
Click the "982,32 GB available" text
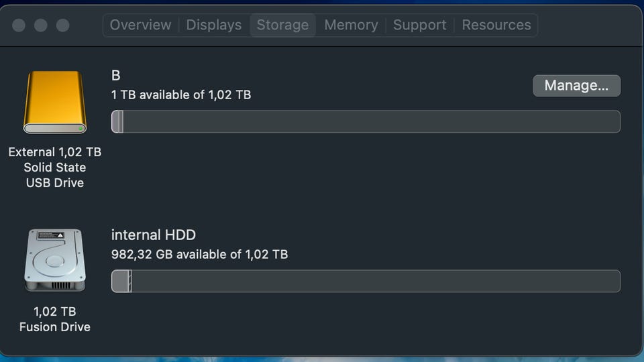pyautogui.click(x=199, y=255)
